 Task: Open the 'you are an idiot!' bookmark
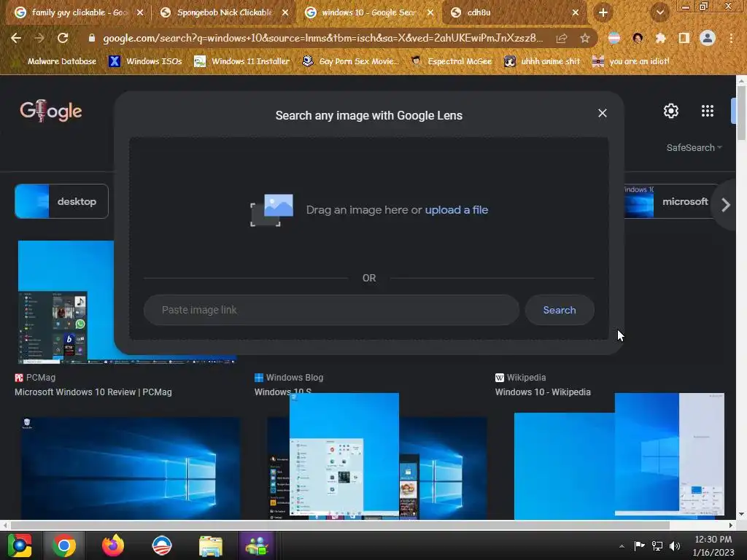(x=631, y=61)
